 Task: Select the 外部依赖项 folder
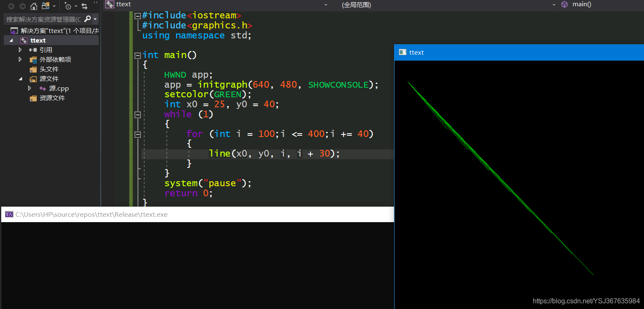(x=55, y=59)
